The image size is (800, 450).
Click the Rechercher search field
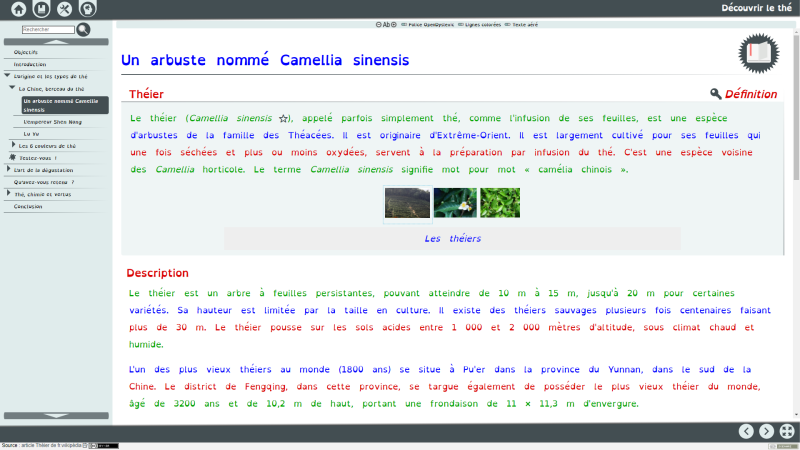click(x=48, y=30)
